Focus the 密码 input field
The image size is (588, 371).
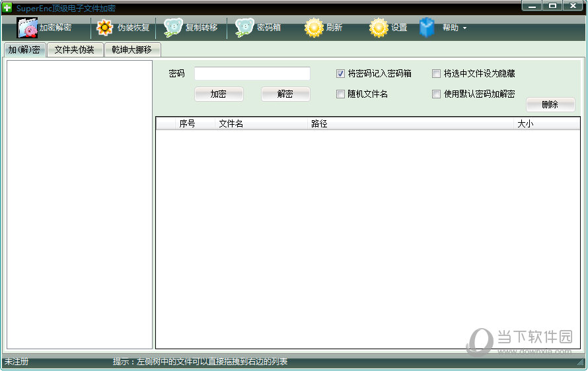252,73
